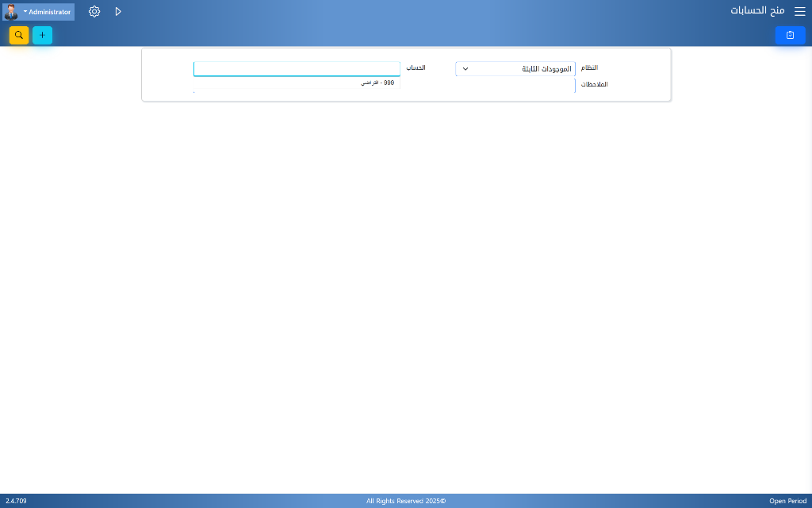The width and height of the screenshot is (812, 508).
Task: Click the النظام field label
Action: click(x=589, y=68)
